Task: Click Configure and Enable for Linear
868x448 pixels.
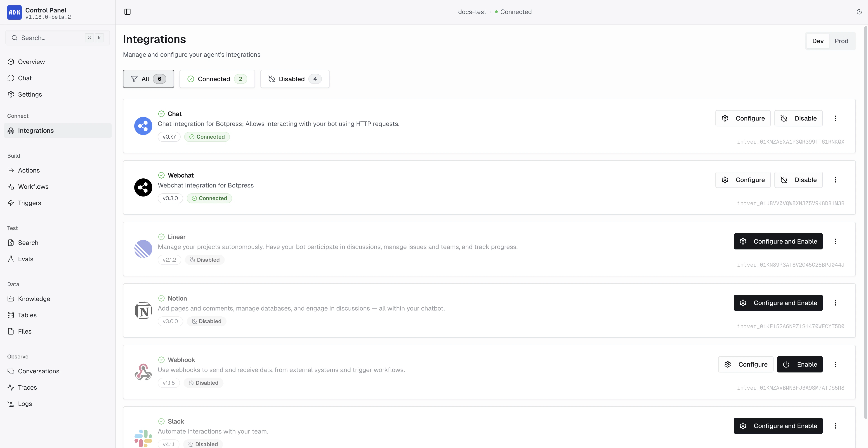Action: click(x=778, y=241)
